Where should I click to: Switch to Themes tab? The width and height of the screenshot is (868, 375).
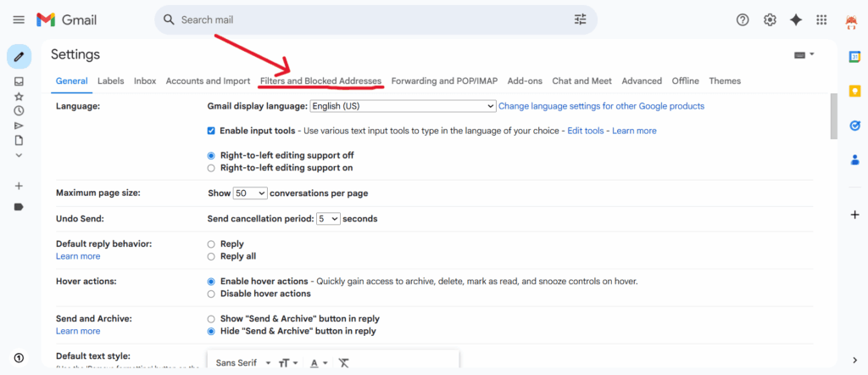click(725, 81)
